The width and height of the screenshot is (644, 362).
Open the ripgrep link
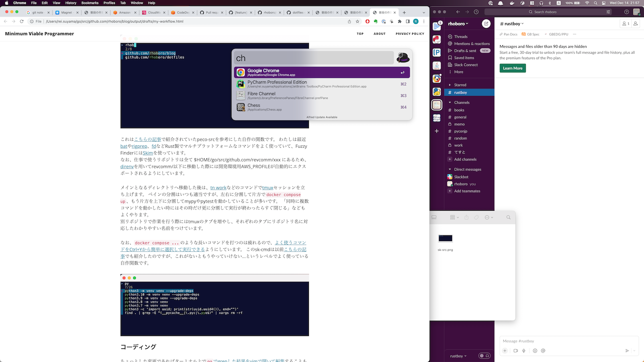pos(139,146)
